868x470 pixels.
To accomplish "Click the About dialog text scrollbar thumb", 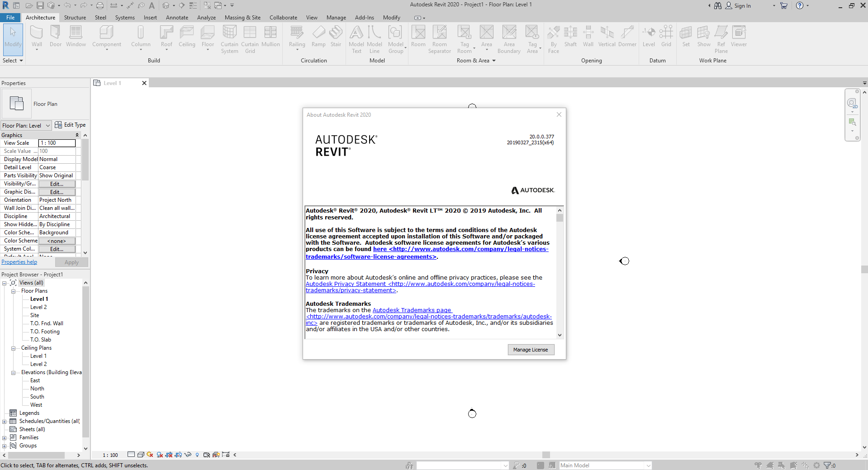I will pyautogui.click(x=560, y=218).
